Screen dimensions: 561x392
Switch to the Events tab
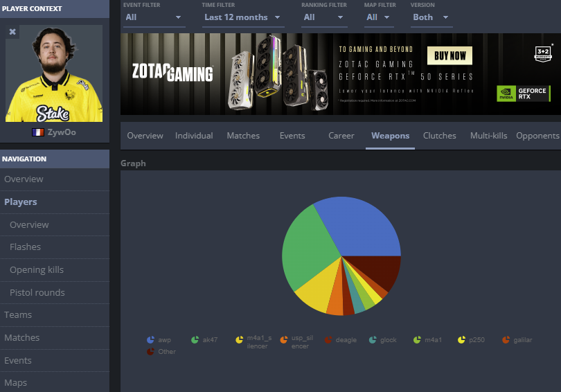point(292,136)
